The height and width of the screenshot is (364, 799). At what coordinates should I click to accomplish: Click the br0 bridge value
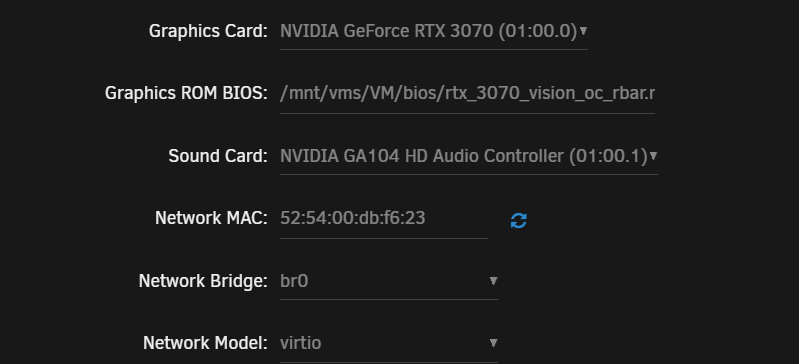tap(294, 281)
